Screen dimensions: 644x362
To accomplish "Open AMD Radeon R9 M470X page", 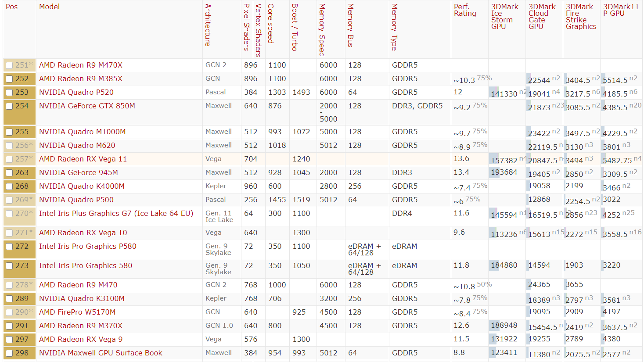I will (81, 65).
